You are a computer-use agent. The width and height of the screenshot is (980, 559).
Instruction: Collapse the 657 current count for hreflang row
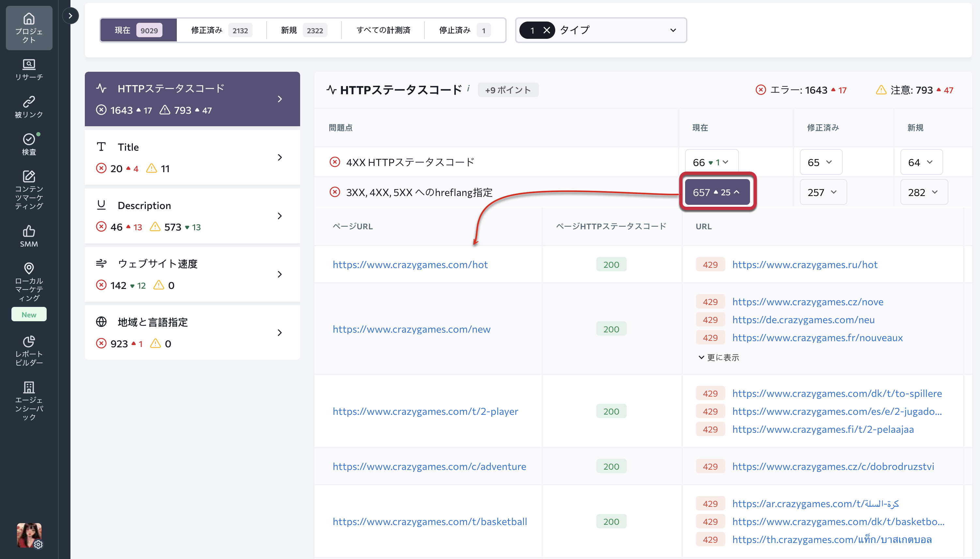click(x=717, y=192)
